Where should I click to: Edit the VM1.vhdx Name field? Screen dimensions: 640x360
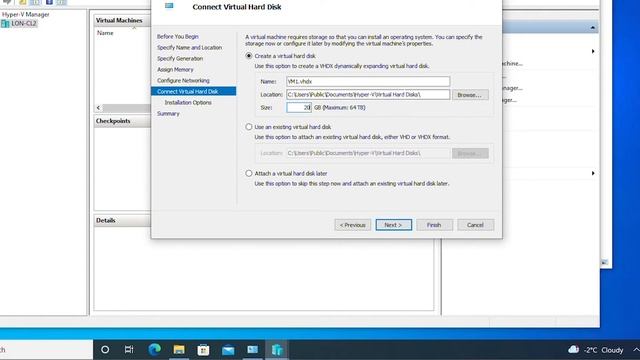[368, 82]
